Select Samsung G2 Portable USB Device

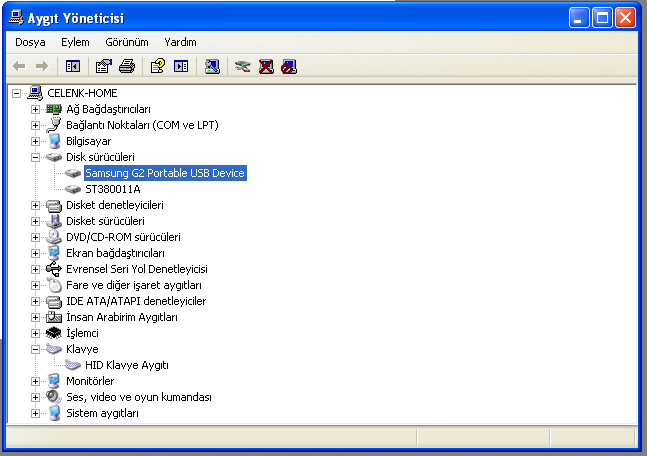[x=165, y=173]
